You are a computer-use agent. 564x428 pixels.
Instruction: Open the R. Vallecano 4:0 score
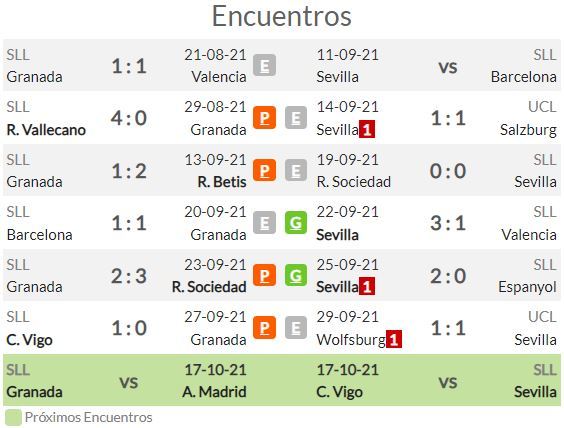(x=129, y=118)
